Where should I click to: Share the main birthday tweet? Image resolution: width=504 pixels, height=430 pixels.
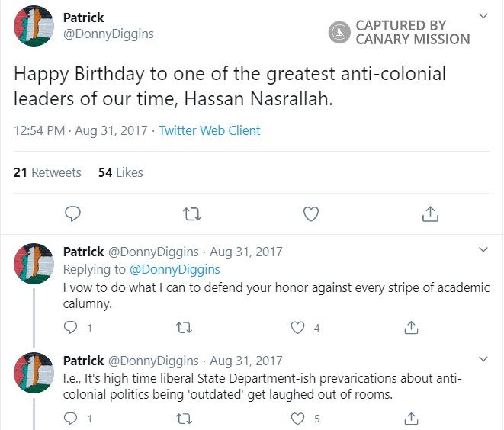pyautogui.click(x=429, y=214)
